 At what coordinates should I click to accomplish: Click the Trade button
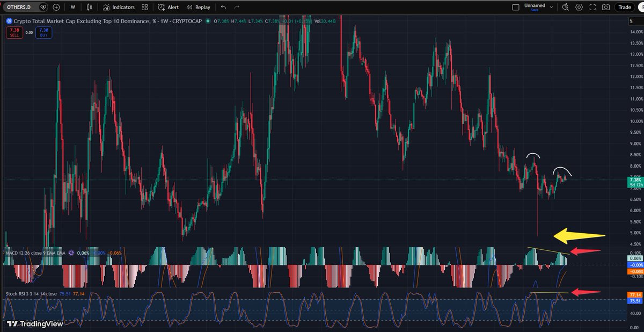(x=625, y=7)
